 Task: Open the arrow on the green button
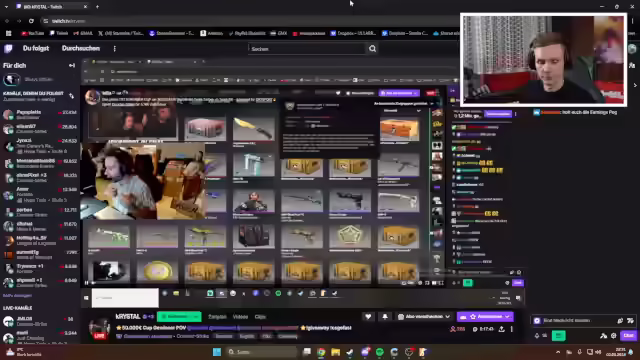click(x=196, y=317)
